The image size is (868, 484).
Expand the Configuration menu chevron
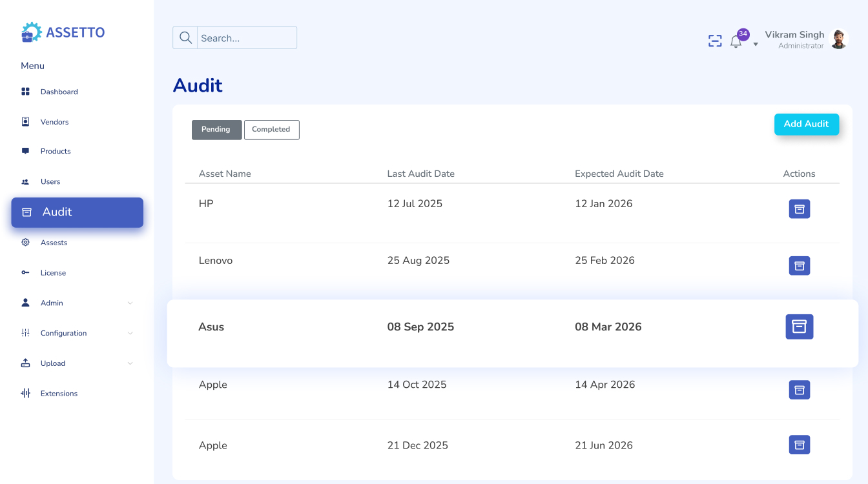[x=130, y=334]
